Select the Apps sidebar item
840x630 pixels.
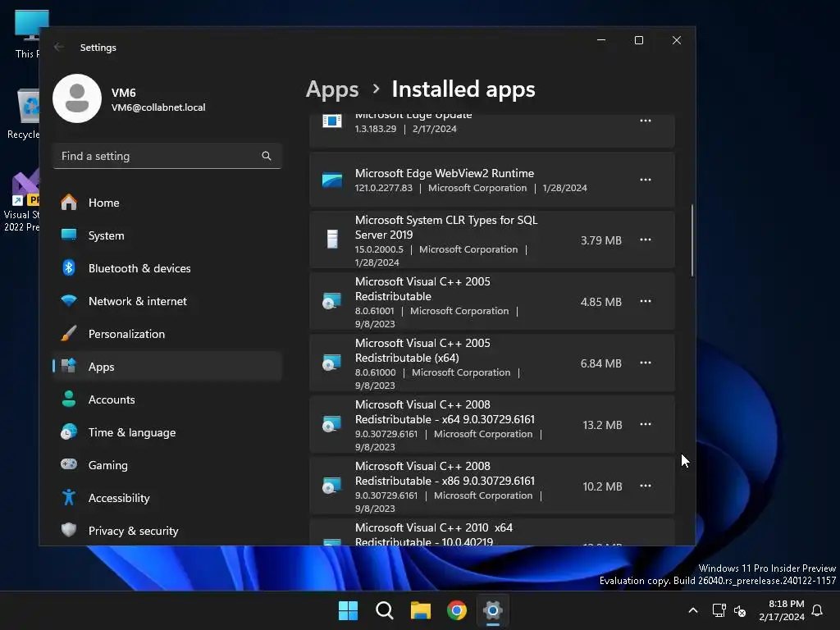click(167, 367)
